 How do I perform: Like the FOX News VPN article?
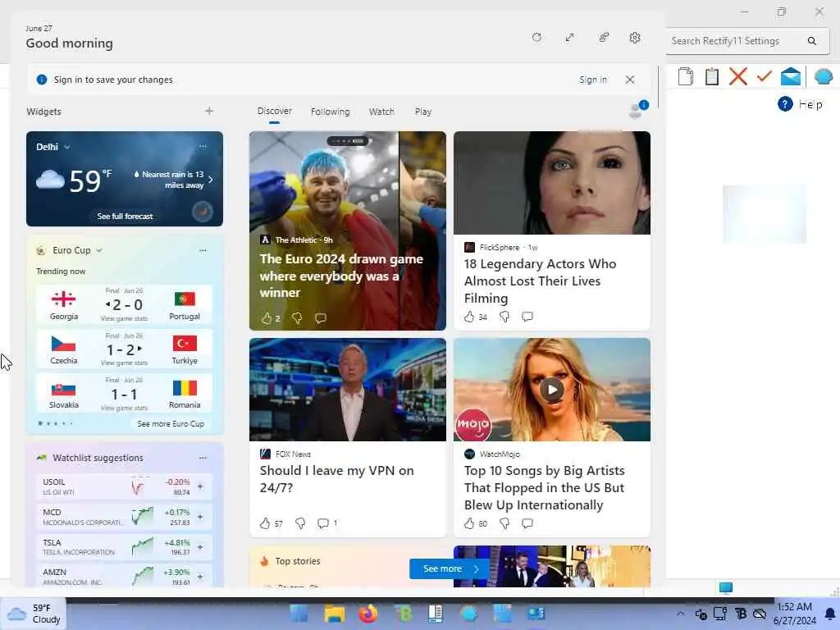point(265,523)
